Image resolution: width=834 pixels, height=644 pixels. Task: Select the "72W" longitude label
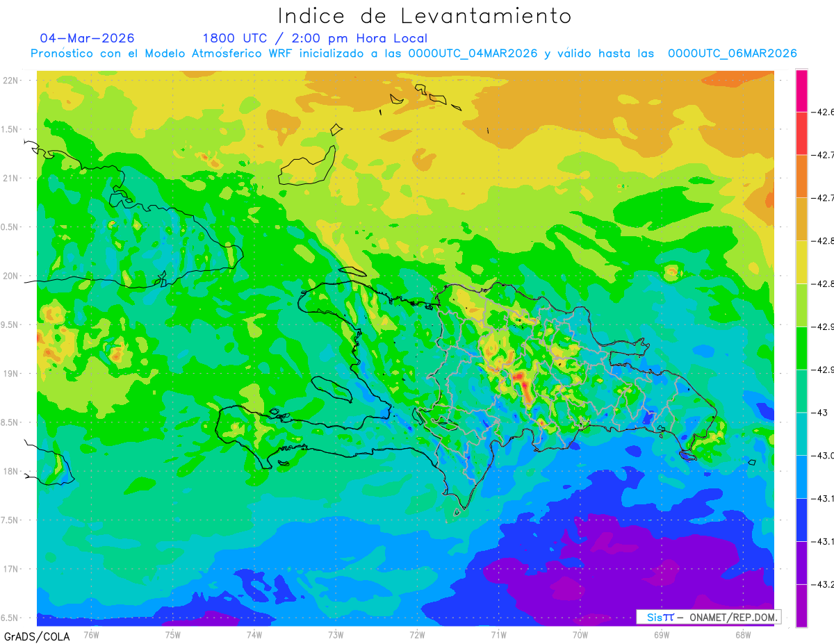(x=417, y=634)
